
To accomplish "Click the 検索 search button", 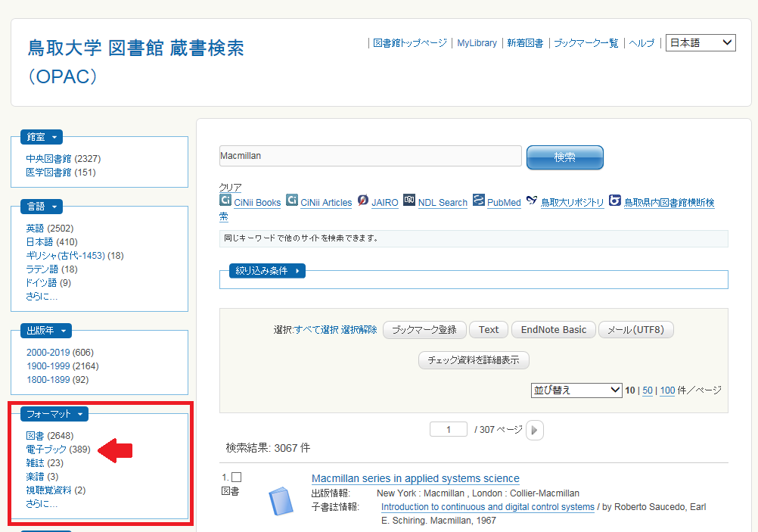I will tap(564, 157).
